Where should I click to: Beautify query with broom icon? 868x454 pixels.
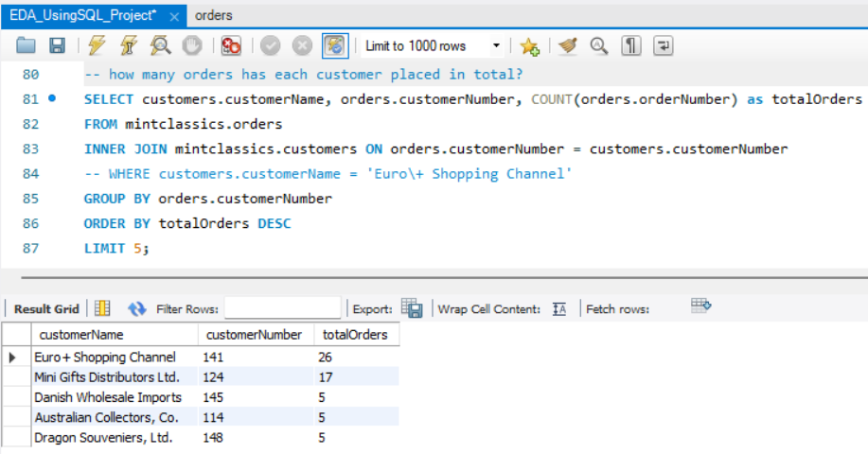point(567,45)
